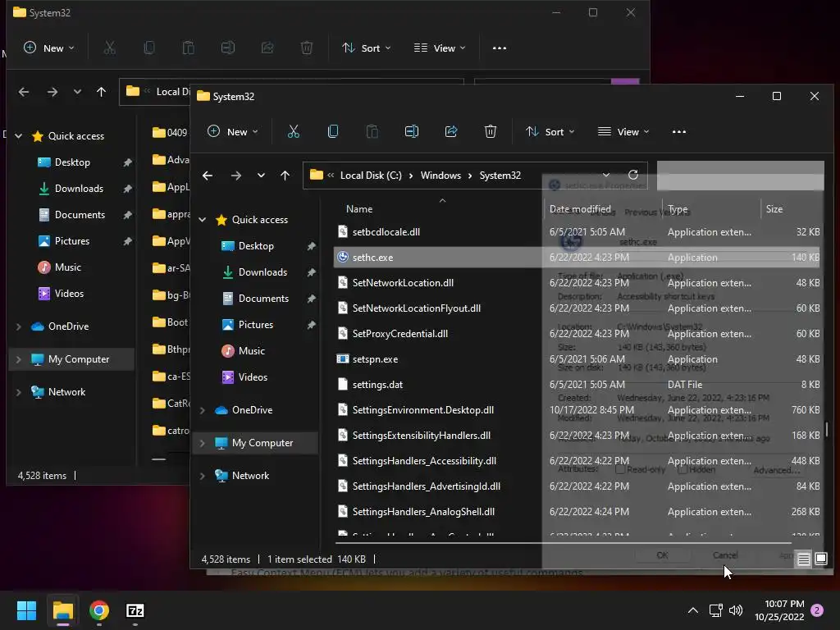This screenshot has width=840, height=630.
Task: Switch to large thumbnails view icon in status bar
Action: (820, 559)
